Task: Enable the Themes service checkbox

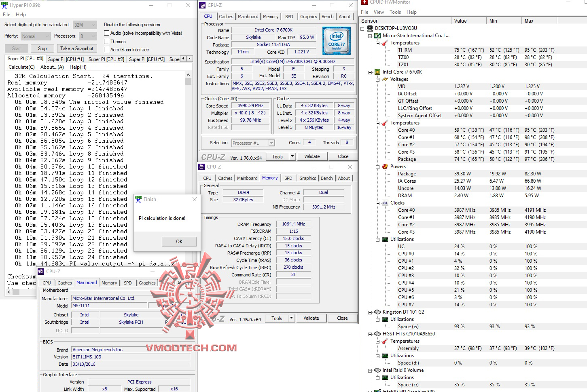Action: click(106, 41)
